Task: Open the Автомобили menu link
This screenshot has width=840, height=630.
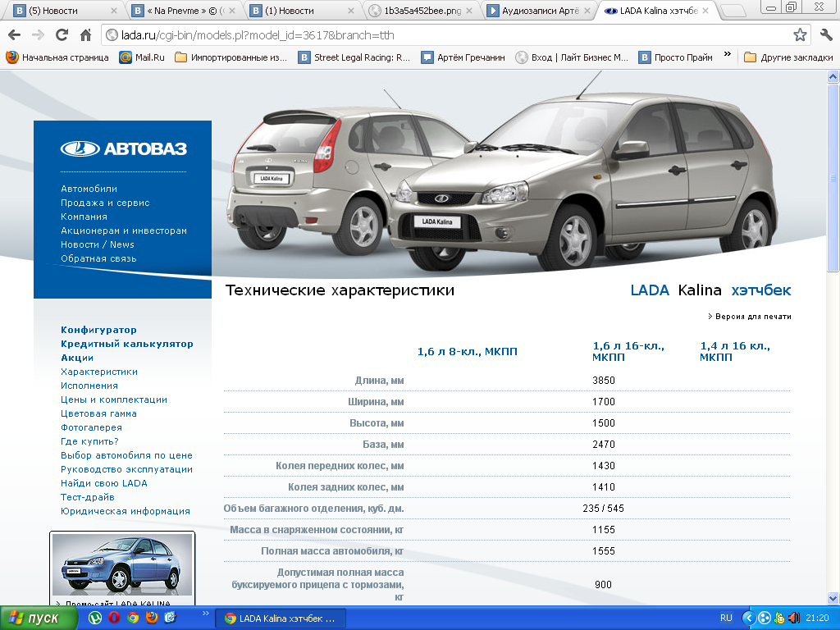Action: [89, 189]
